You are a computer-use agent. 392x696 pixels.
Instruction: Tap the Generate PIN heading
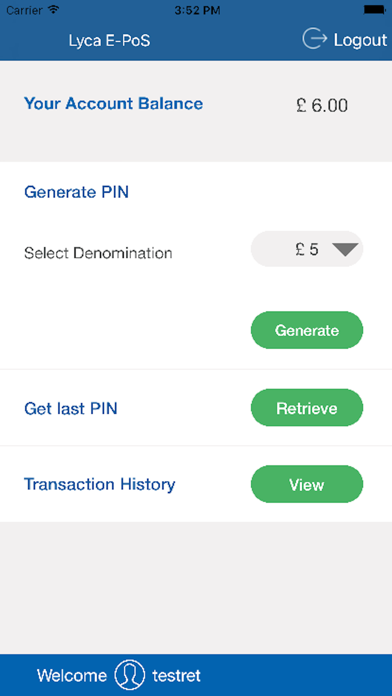[76, 193]
